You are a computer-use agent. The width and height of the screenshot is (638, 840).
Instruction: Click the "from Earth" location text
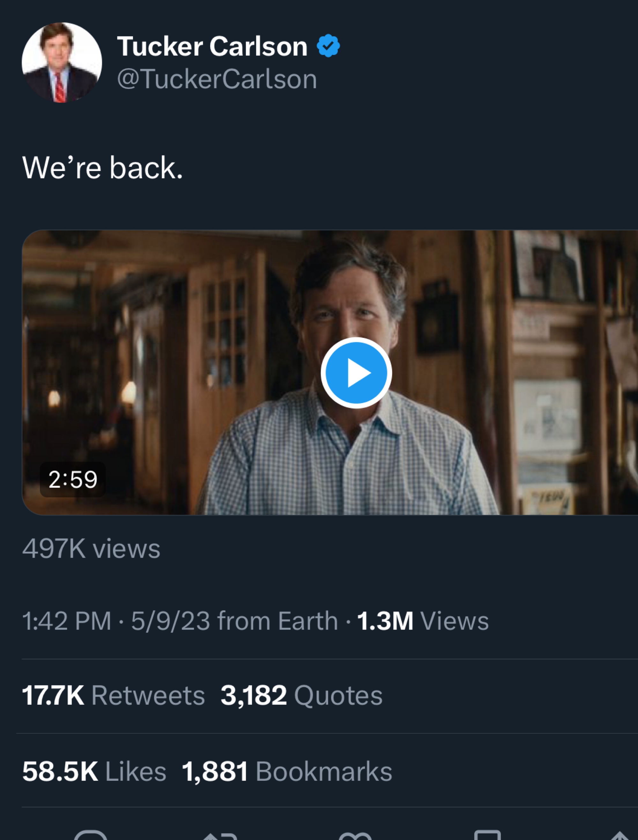[277, 621]
